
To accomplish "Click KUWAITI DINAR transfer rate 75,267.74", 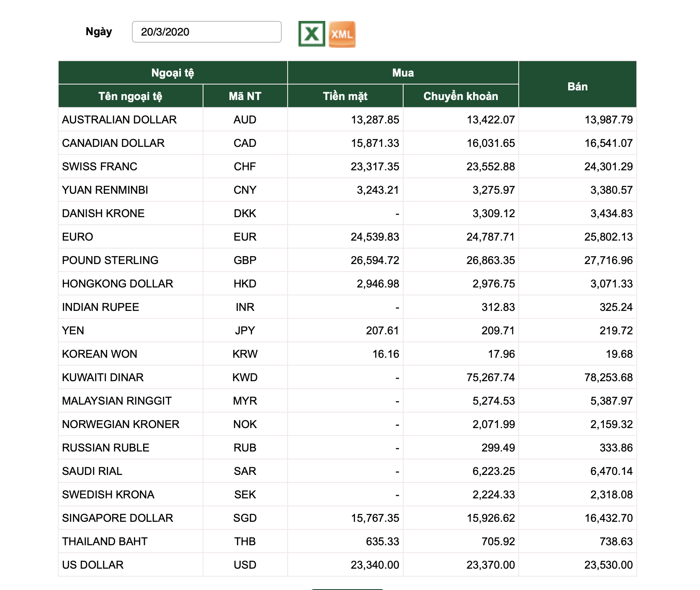I will click(x=491, y=377).
